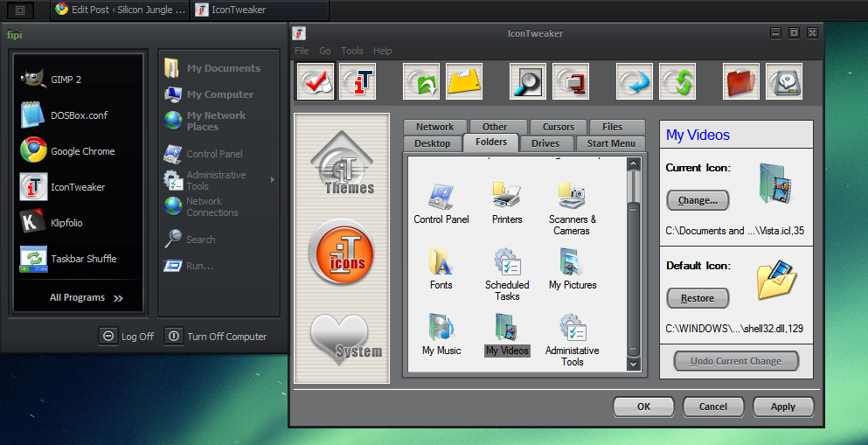
Task: Switch to the Drives tab
Action: pos(545,143)
